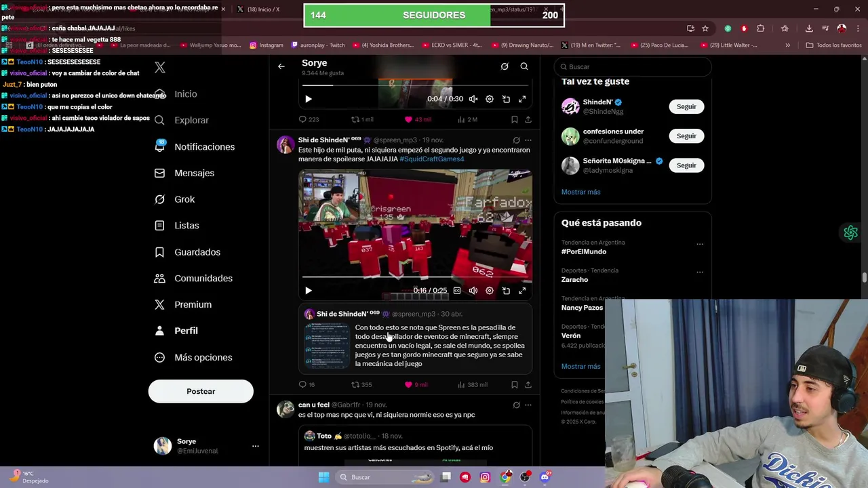This screenshot has width=868, height=488.
Task: Open account menu dots beside Sorye
Action: [256, 446]
